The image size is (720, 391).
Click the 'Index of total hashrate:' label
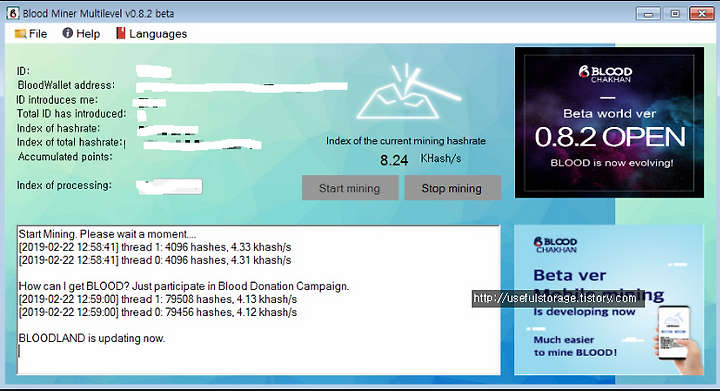pos(71,142)
